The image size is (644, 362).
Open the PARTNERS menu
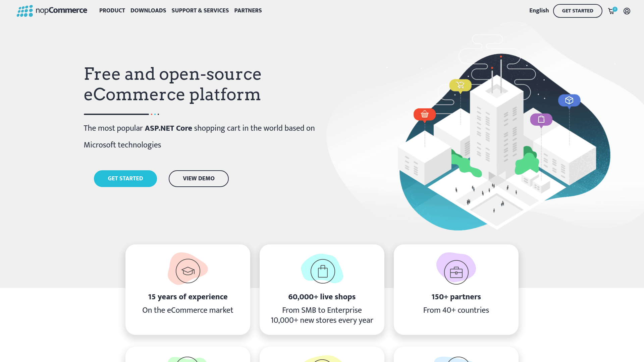pos(248,11)
